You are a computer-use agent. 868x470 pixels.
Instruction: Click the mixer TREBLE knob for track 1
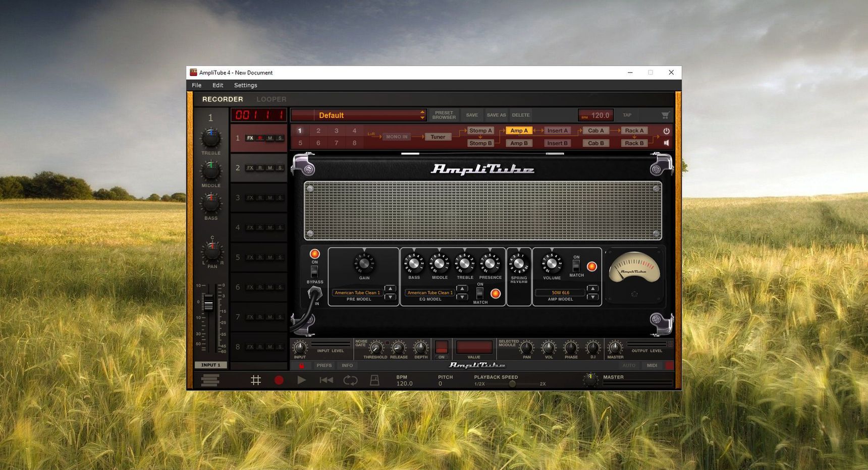211,138
